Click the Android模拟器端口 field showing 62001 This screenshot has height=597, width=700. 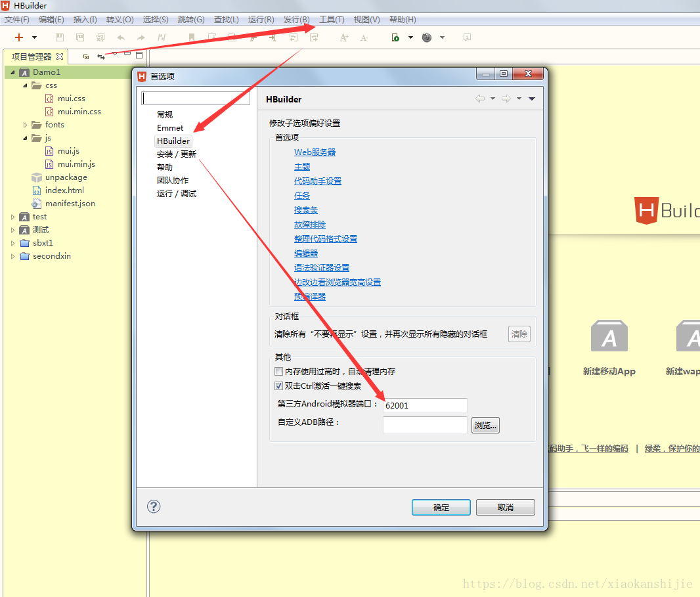pos(425,405)
